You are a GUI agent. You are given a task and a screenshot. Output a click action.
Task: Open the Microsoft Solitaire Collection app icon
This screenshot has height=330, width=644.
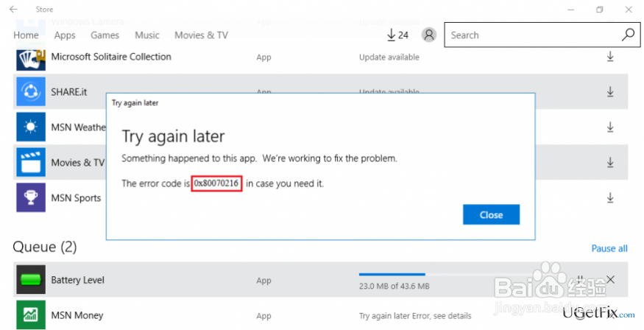click(x=31, y=59)
